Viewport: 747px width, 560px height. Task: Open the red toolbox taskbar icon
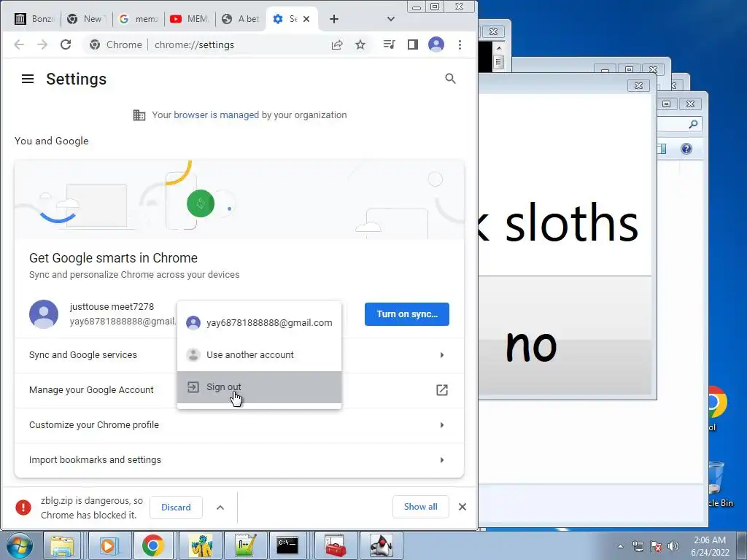click(336, 545)
